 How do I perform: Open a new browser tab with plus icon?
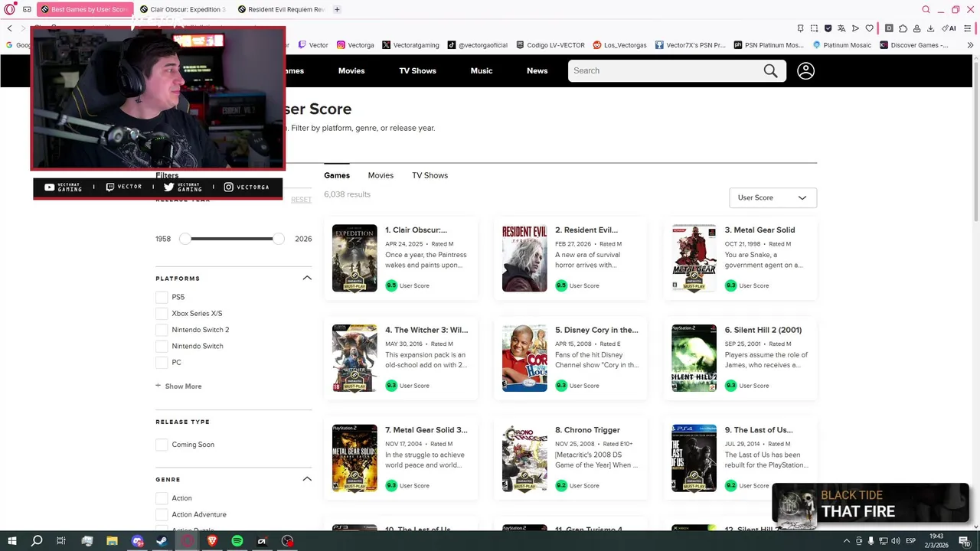[337, 9]
